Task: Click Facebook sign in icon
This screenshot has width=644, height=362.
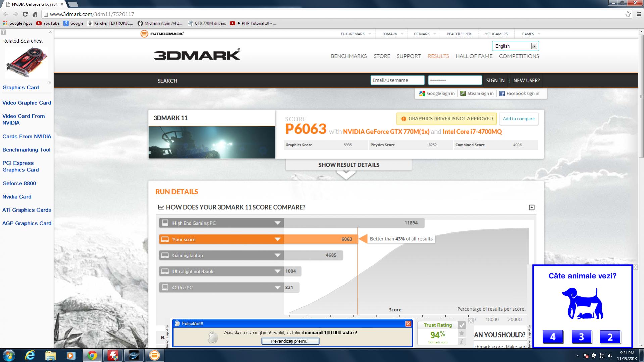Action: click(502, 94)
